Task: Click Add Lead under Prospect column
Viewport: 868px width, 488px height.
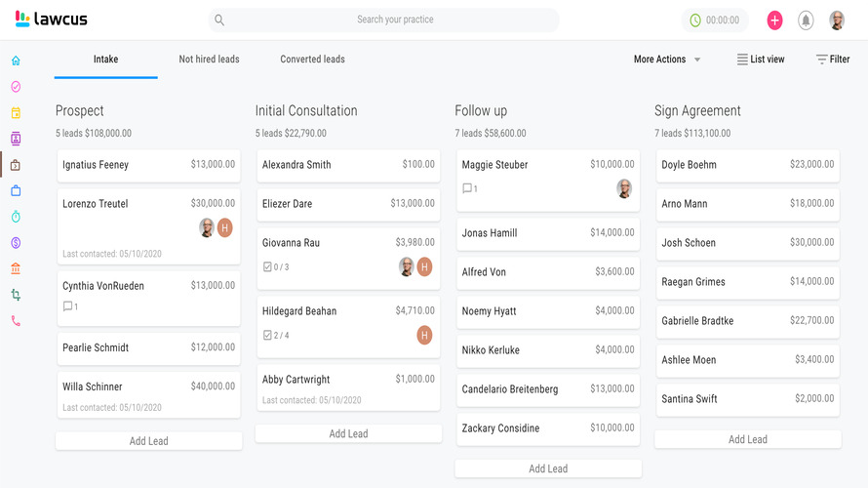Action: pyautogui.click(x=148, y=441)
